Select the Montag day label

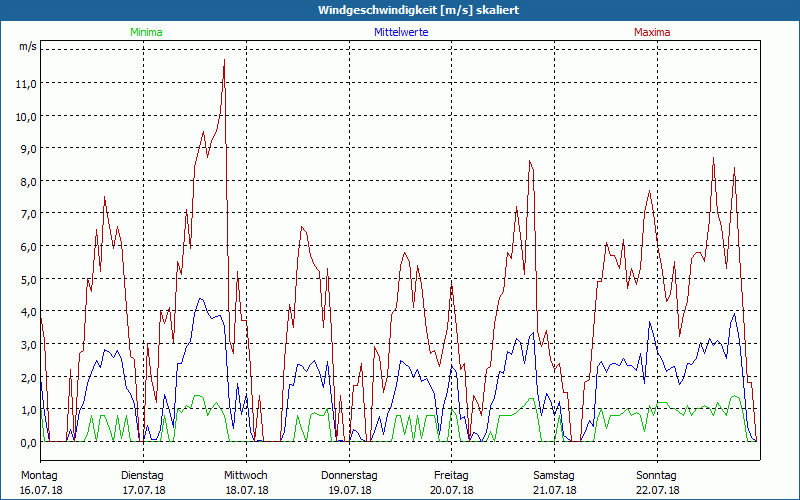(39, 475)
